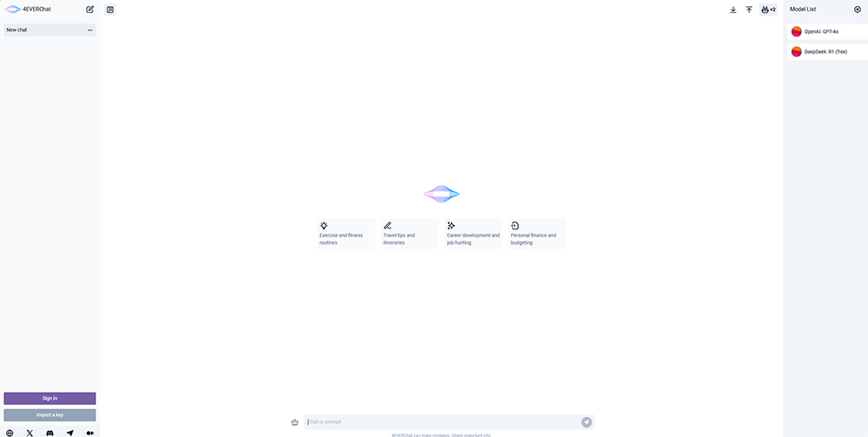The width and height of the screenshot is (868, 437).
Task: Click the upload arrow icon
Action: [x=749, y=10]
